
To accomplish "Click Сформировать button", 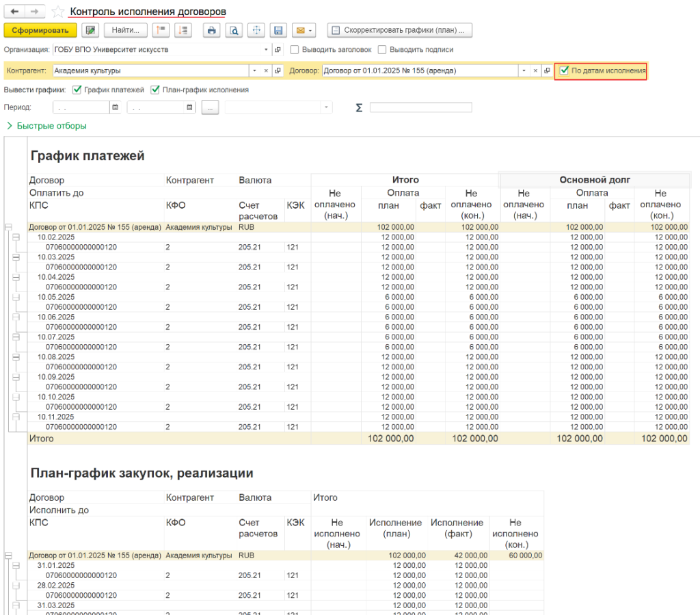I will 40,30.
